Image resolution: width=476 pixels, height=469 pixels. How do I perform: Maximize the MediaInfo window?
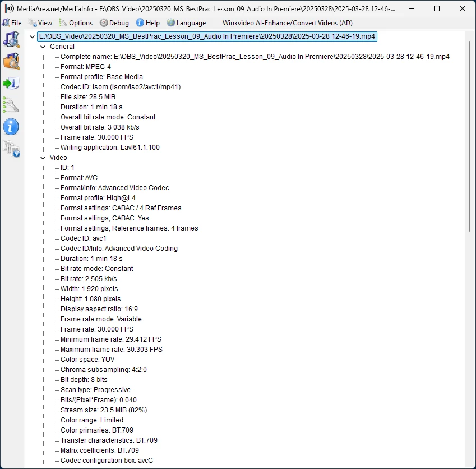pyautogui.click(x=437, y=8)
